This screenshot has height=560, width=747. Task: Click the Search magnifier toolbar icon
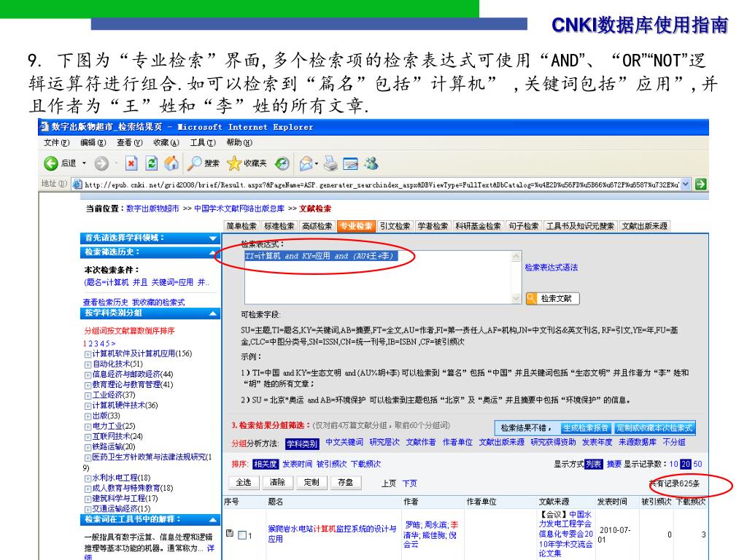pyautogui.click(x=194, y=163)
